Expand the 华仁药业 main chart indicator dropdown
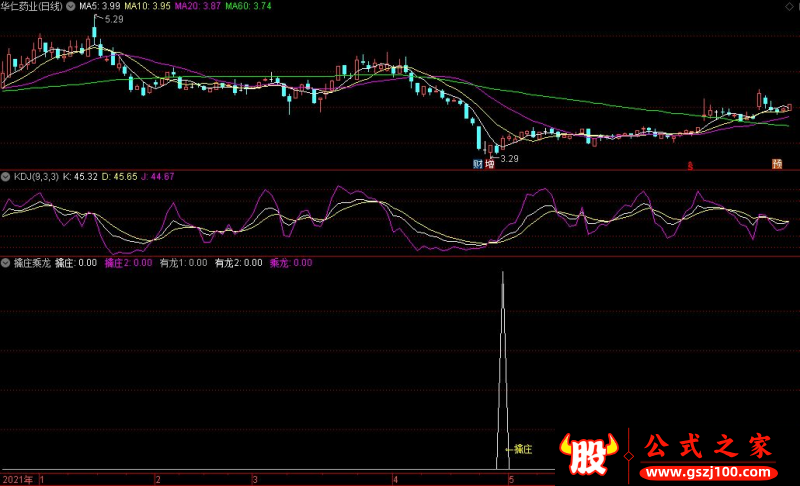This screenshot has height=486, width=800. tap(70, 7)
